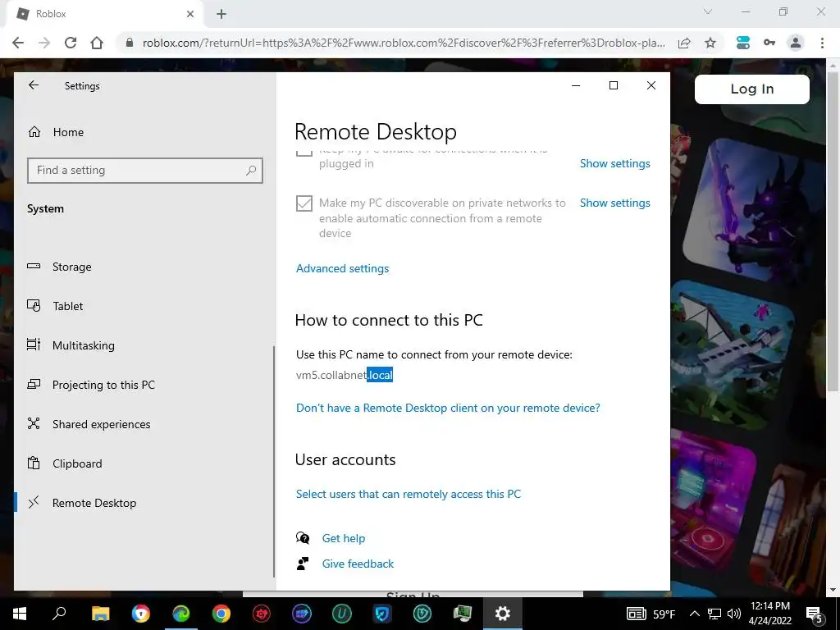This screenshot has width=840, height=630.
Task: Click the share page icon in address bar
Action: coord(684,43)
